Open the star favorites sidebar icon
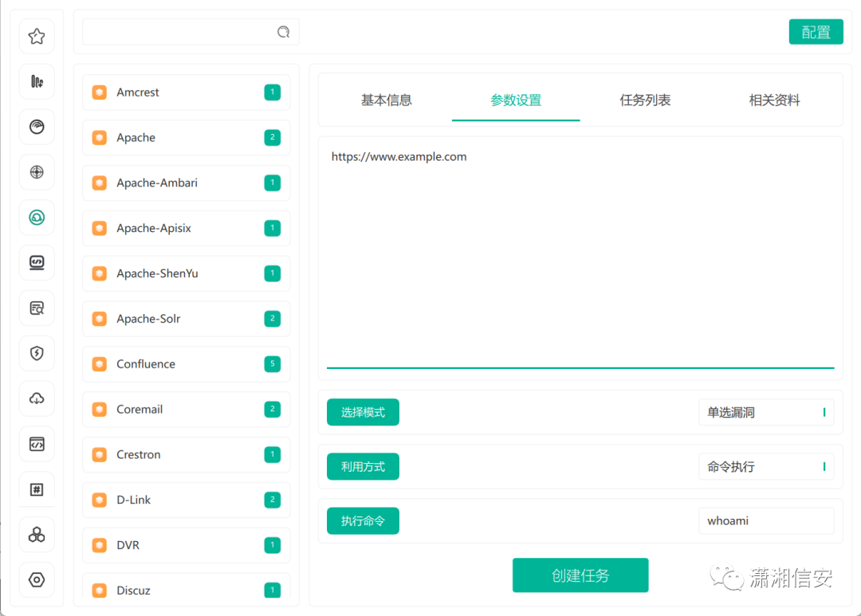The width and height of the screenshot is (861, 616). coord(37,36)
